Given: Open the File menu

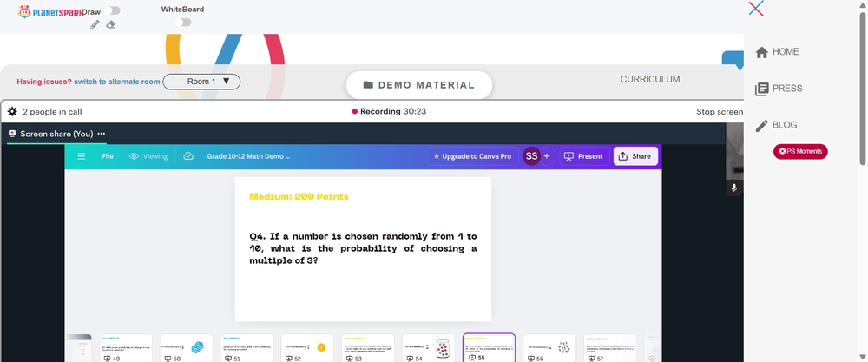Looking at the screenshot, I should click(x=108, y=156).
